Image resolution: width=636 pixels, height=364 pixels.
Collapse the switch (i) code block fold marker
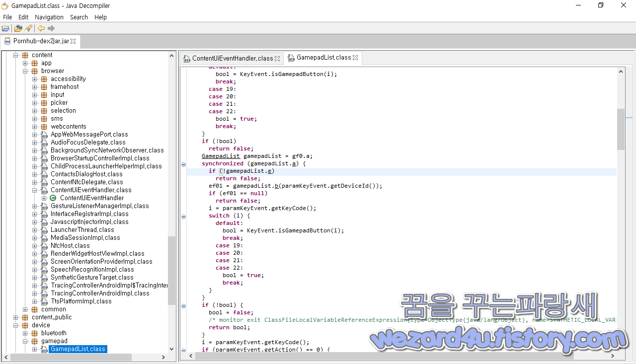pos(183,216)
